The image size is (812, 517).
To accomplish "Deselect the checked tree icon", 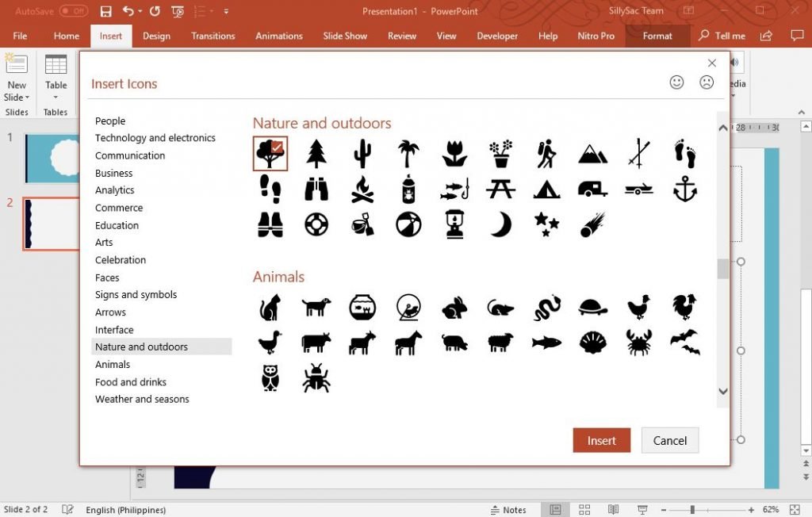I will pos(270,151).
